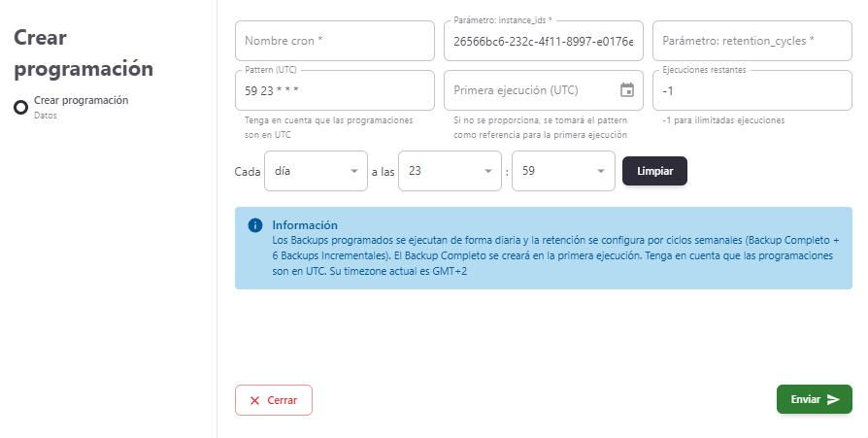Screen dimensions: 868x438
Task: Click the Cerrar button
Action: [x=274, y=400]
